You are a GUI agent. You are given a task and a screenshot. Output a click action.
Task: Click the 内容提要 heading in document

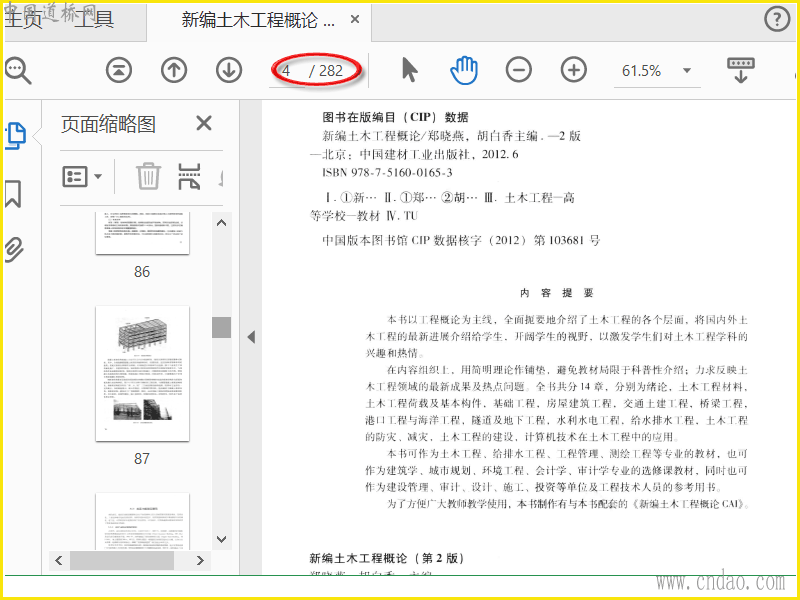(x=557, y=293)
